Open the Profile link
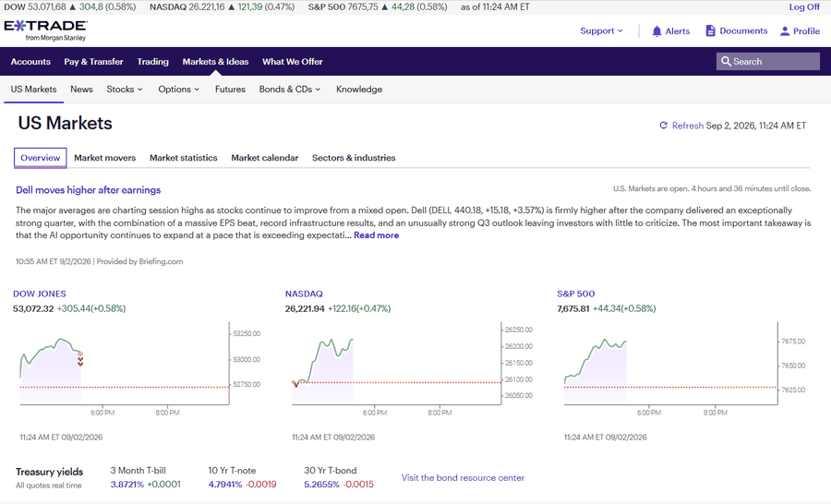The height and width of the screenshot is (504, 831). [806, 31]
